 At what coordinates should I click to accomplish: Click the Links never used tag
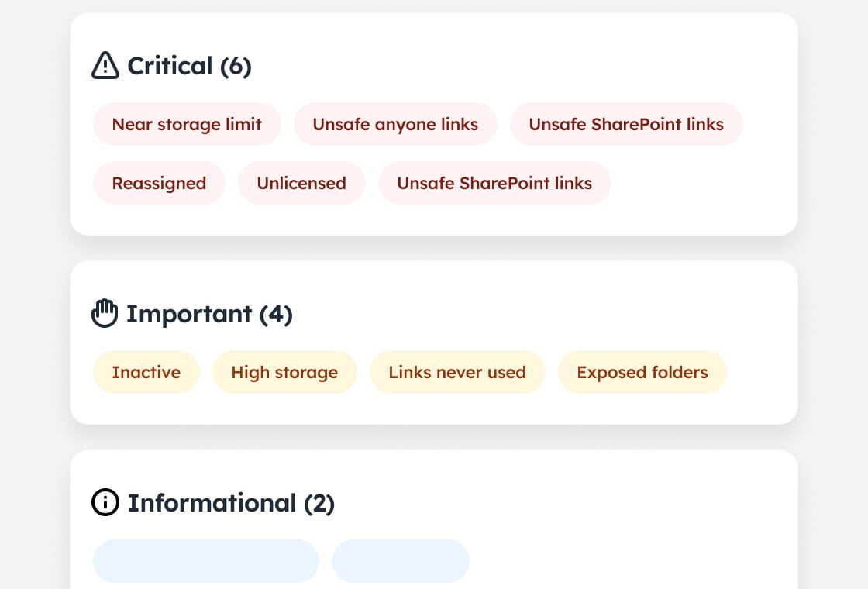457,372
